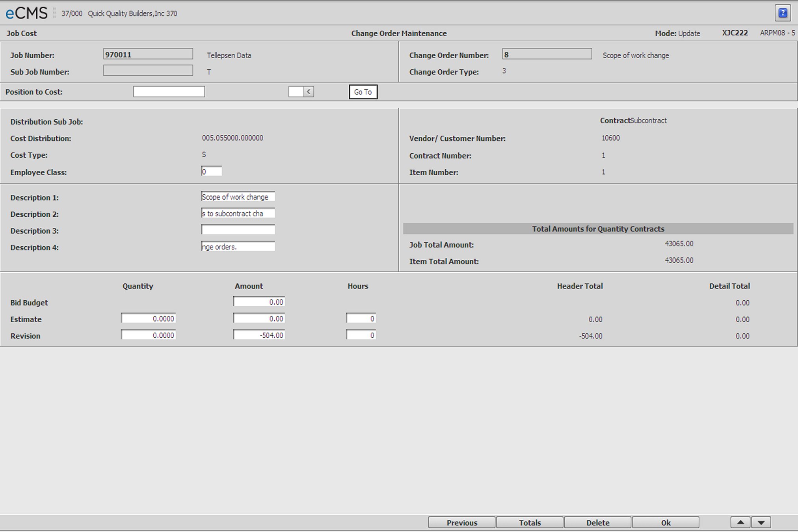Click the Delete button

(x=597, y=523)
